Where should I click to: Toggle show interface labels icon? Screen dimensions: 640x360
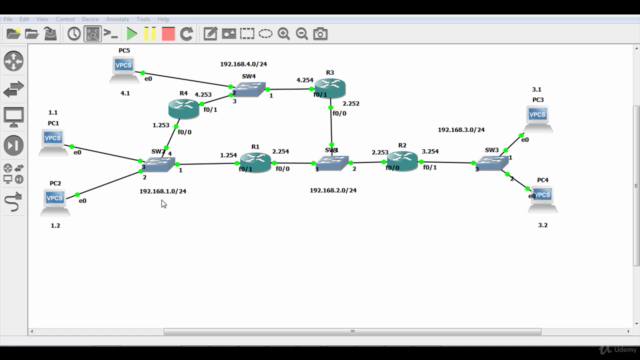click(93, 34)
